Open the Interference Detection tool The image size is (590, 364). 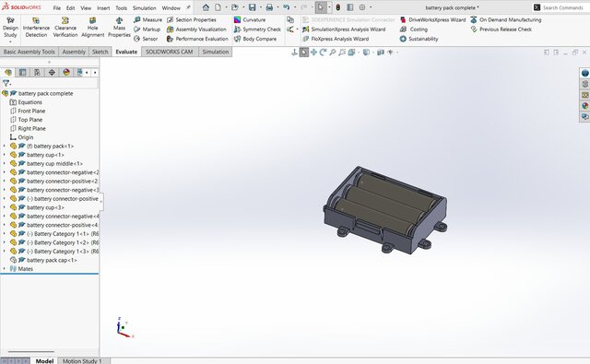click(x=36, y=27)
